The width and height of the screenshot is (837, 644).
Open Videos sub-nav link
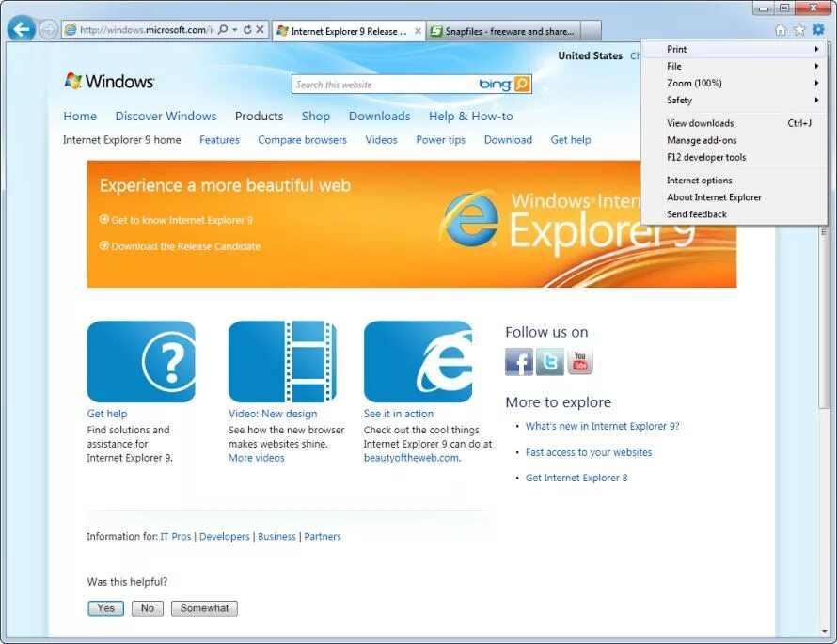pos(381,140)
